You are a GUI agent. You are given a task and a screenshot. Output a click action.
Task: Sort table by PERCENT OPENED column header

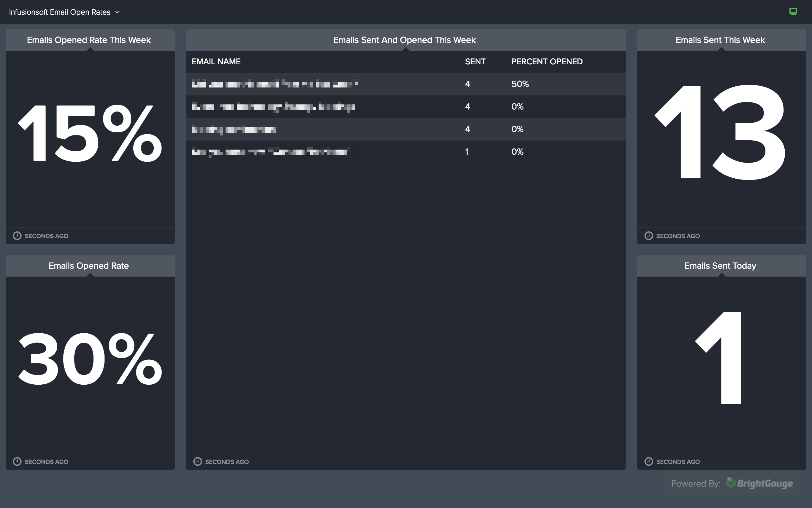tap(547, 62)
